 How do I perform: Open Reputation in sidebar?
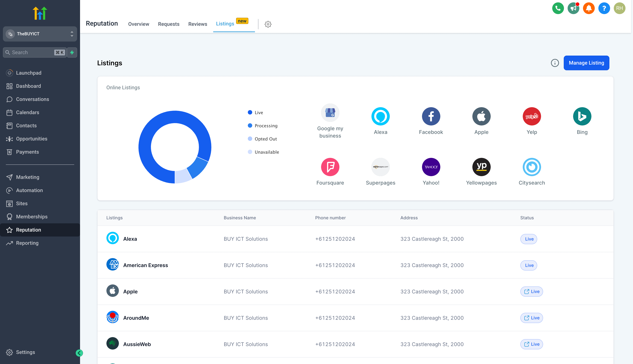40,230
